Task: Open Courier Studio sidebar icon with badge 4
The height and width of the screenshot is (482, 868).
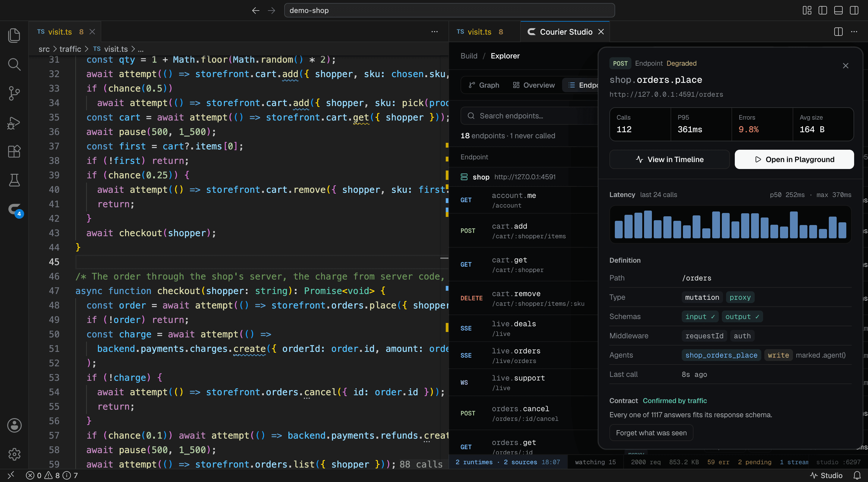Action: point(15,210)
